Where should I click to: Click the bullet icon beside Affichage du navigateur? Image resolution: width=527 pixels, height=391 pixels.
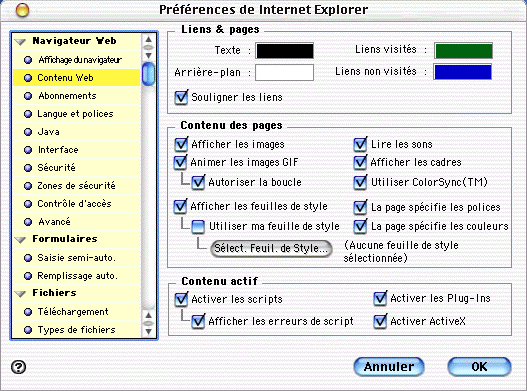click(x=28, y=60)
